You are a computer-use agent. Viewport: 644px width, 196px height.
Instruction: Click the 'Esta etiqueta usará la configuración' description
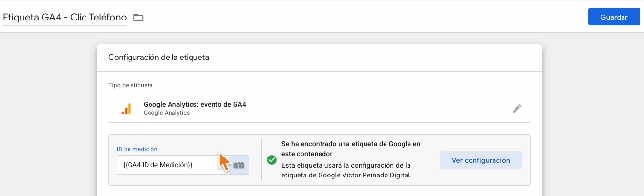pos(346,165)
